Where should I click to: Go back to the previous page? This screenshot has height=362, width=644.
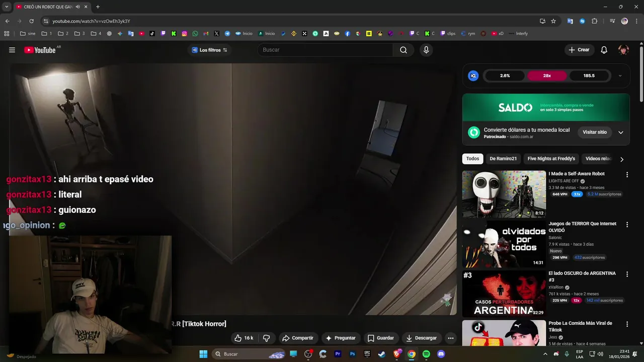click(x=7, y=21)
